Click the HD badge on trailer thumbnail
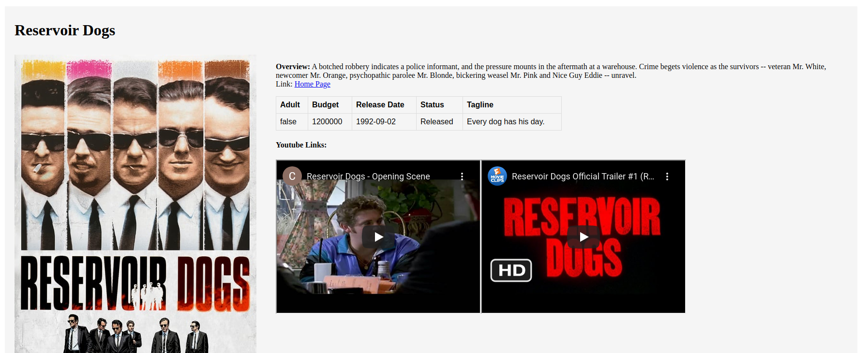868x353 pixels. point(511,270)
